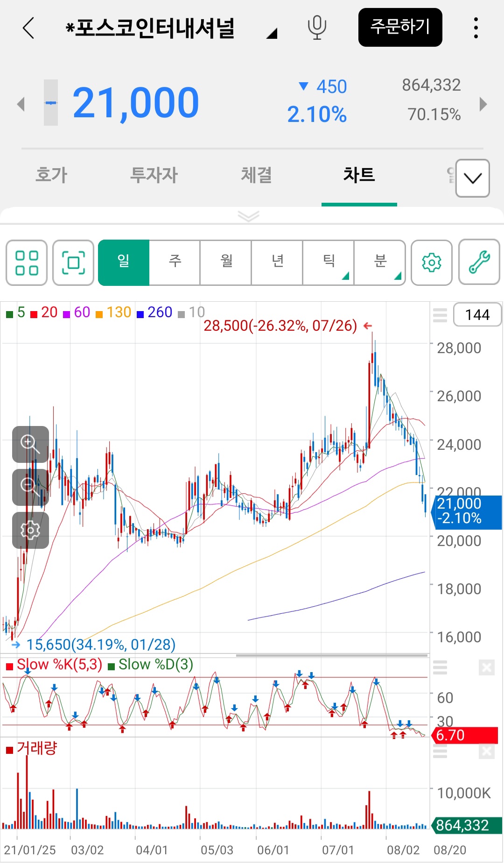Tap the mini candle indicator beside price
Viewport: 504px width, 866px height.
51,103
